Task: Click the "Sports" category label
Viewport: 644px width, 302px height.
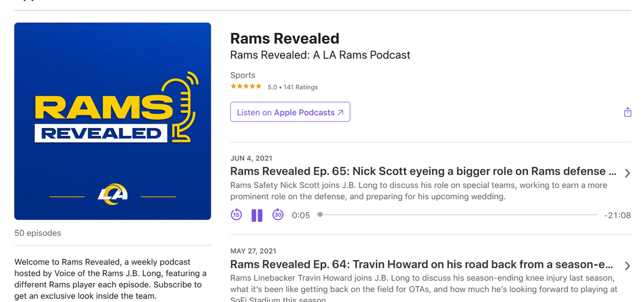Action: pyautogui.click(x=243, y=75)
